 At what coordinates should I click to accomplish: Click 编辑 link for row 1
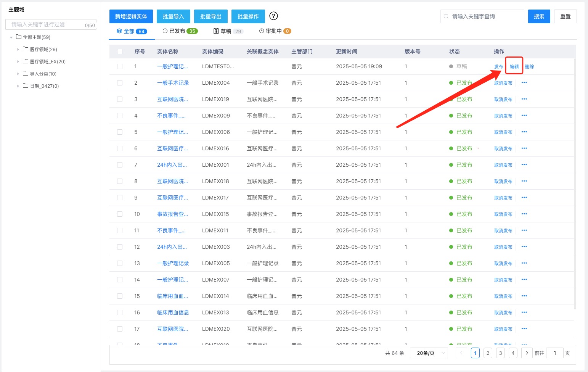(x=514, y=66)
